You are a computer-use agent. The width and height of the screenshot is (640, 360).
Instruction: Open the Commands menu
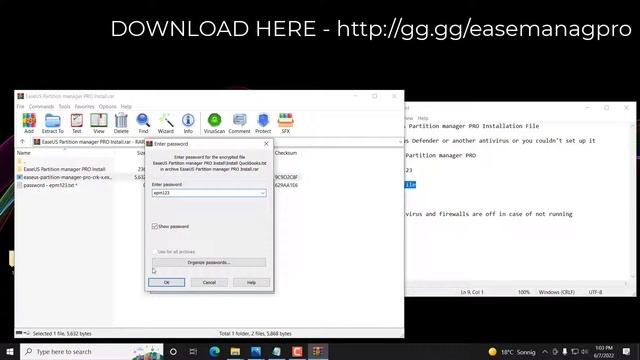point(41,107)
